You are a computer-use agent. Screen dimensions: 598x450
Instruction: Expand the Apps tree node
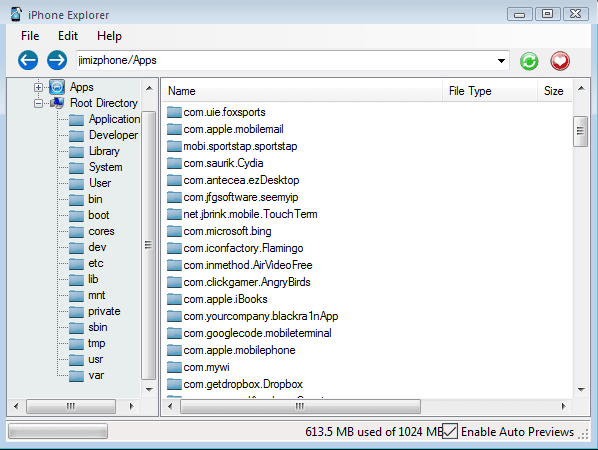(38, 87)
